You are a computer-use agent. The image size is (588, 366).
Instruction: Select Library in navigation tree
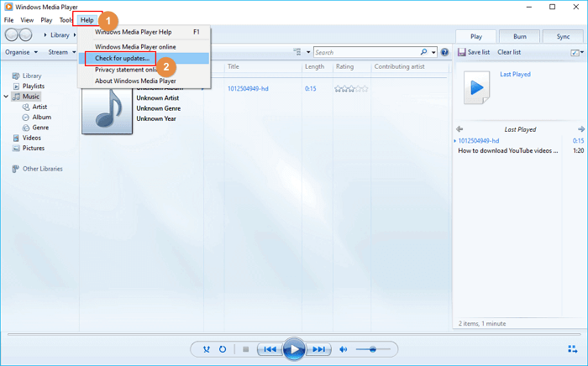tap(32, 76)
